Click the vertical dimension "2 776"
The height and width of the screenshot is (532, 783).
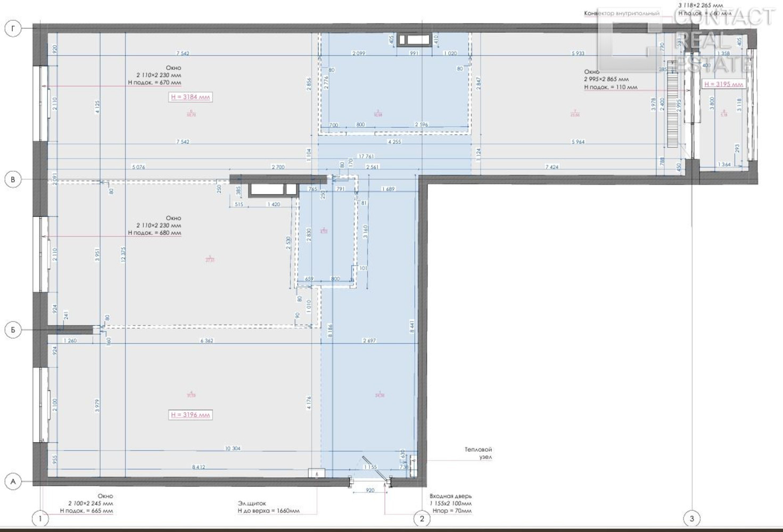[x=326, y=82]
